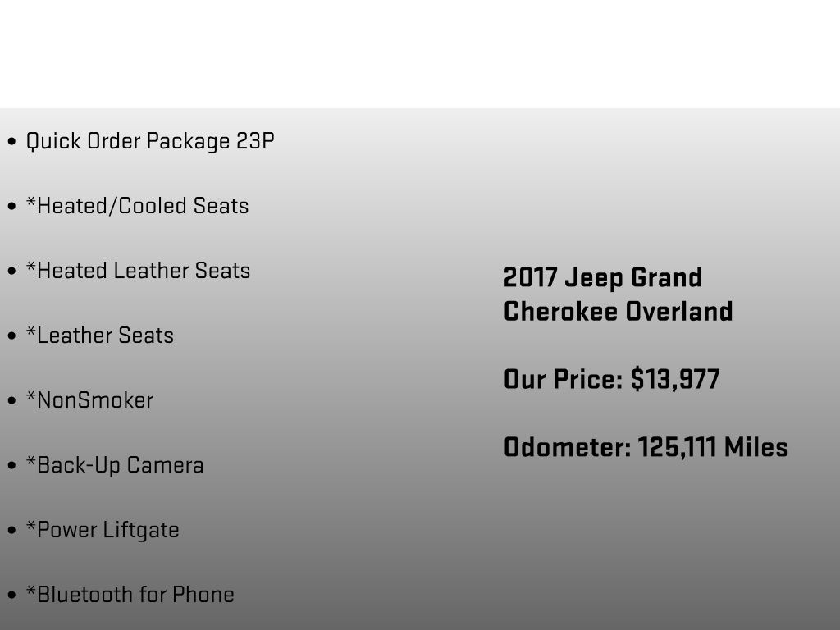
Task: Click the bullet beside Power Liftgate
Action: coord(11,531)
